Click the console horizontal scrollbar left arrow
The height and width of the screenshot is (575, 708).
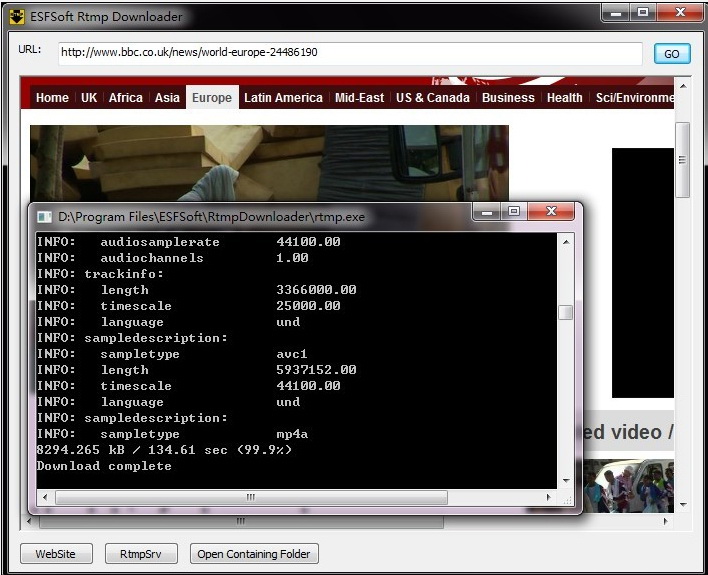click(45, 497)
